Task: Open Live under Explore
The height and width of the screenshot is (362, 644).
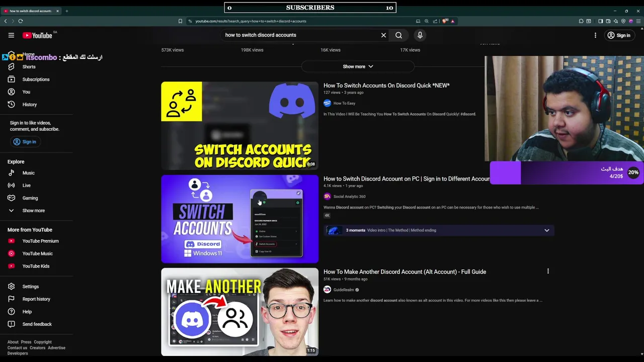Action: [26, 186]
